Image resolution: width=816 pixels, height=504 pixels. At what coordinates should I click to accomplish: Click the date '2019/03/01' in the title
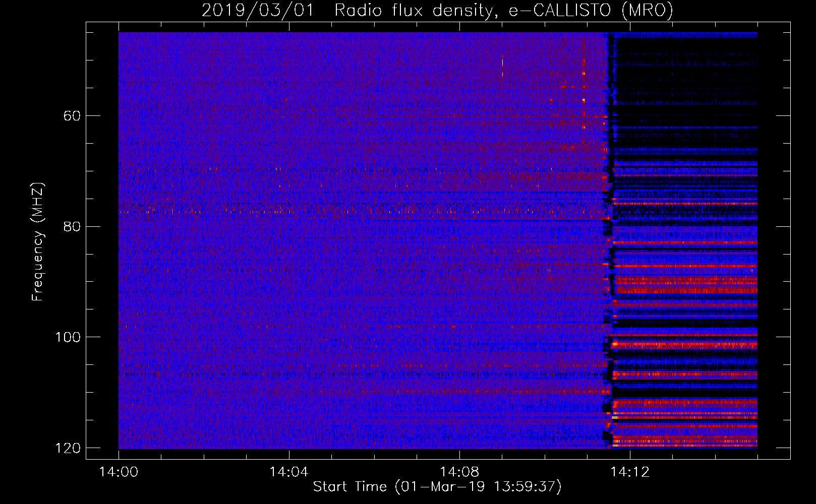[258, 10]
